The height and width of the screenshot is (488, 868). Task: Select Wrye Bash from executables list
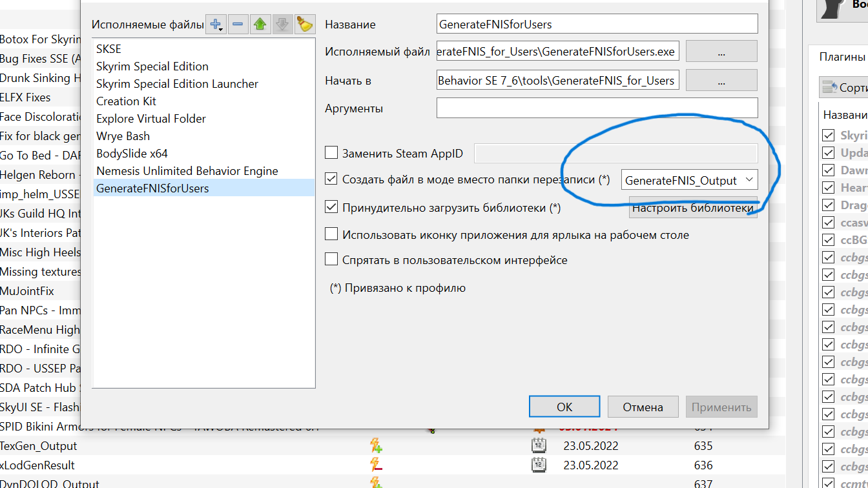tap(123, 136)
